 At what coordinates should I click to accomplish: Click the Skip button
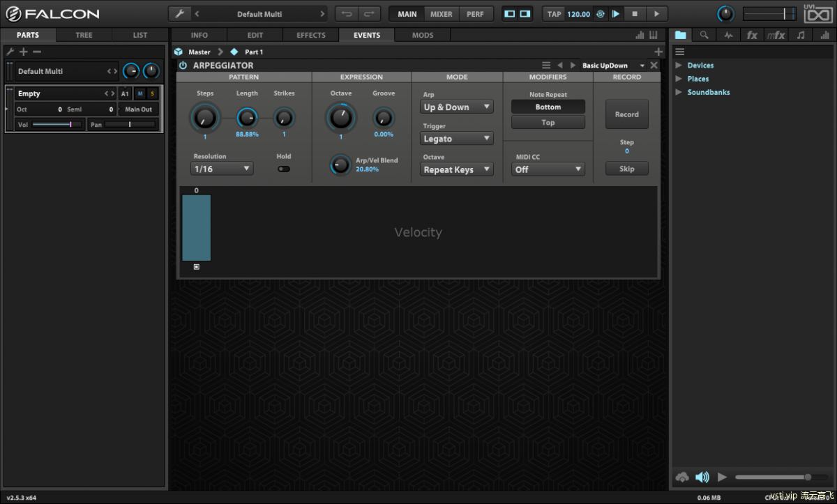coord(626,169)
